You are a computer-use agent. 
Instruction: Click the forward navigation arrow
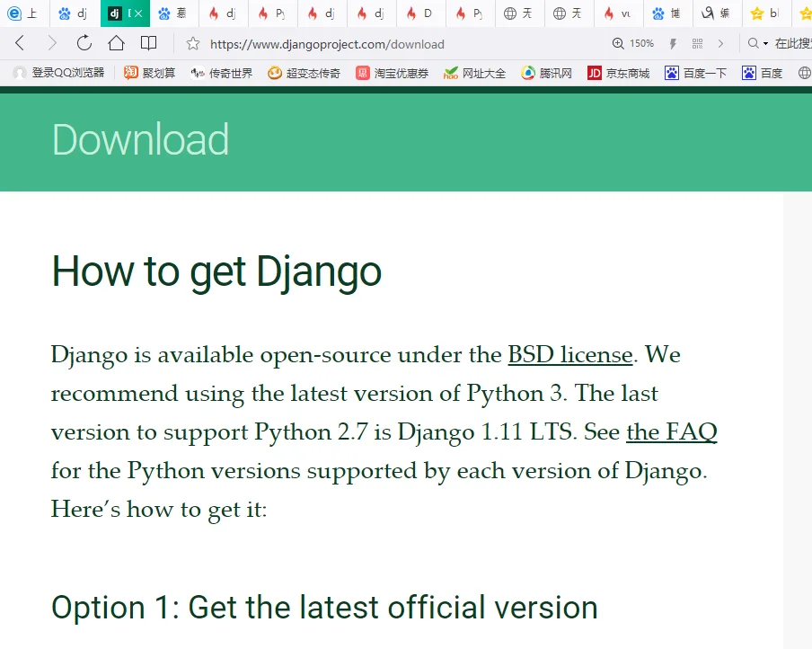[52, 43]
